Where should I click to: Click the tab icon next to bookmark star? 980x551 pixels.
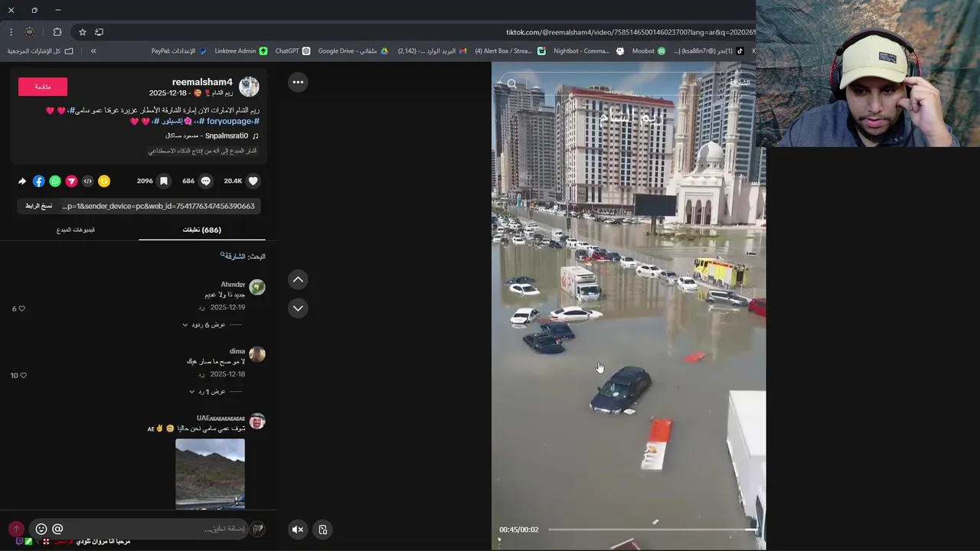[x=99, y=32]
